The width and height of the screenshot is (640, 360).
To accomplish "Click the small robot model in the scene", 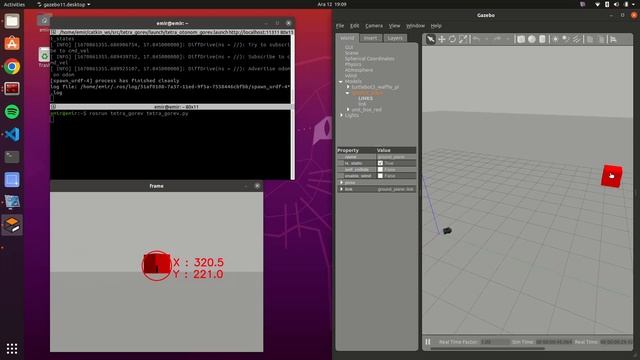I will 447,231.
